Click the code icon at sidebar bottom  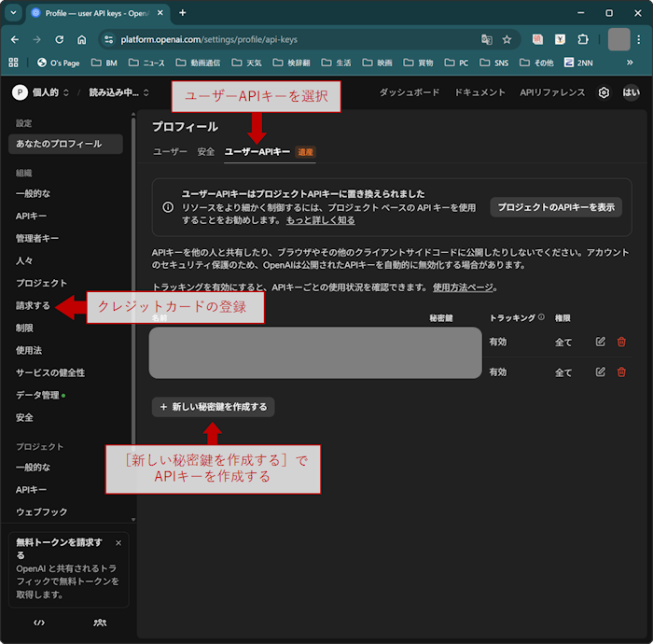[x=39, y=622]
